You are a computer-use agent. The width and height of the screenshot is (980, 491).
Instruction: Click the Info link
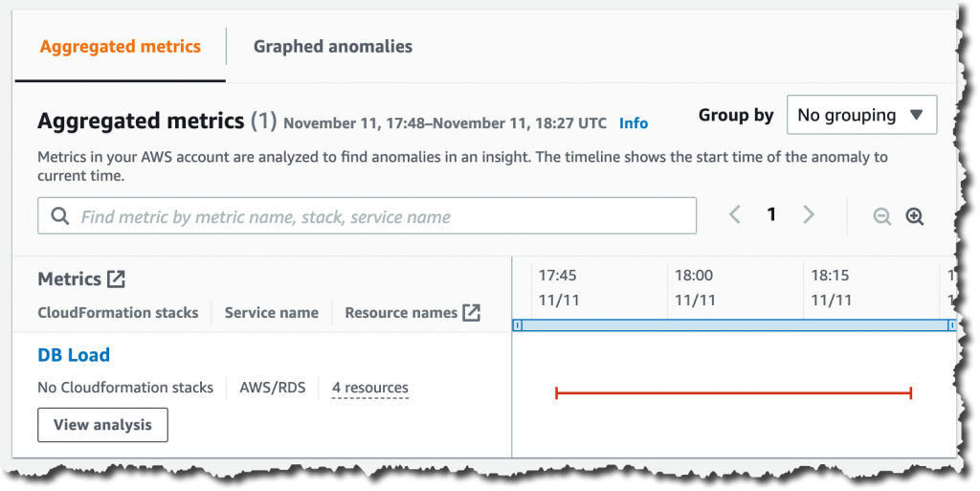(x=633, y=123)
